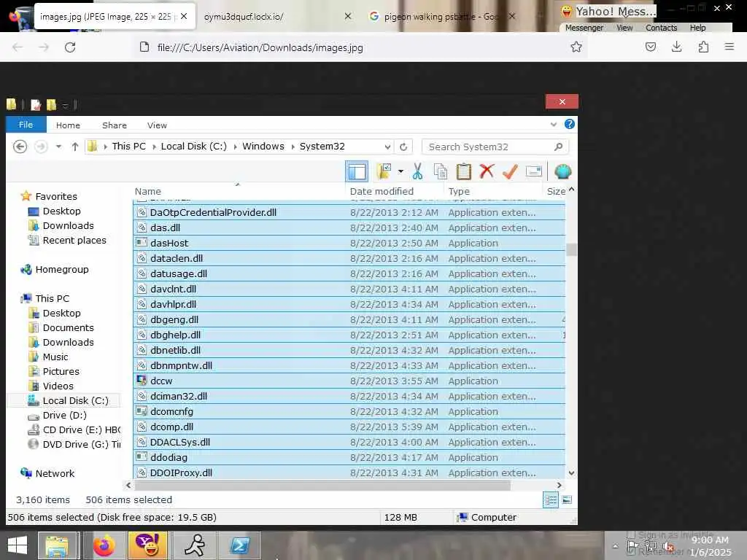
Task: Reload the Firefox page
Action: 70,47
